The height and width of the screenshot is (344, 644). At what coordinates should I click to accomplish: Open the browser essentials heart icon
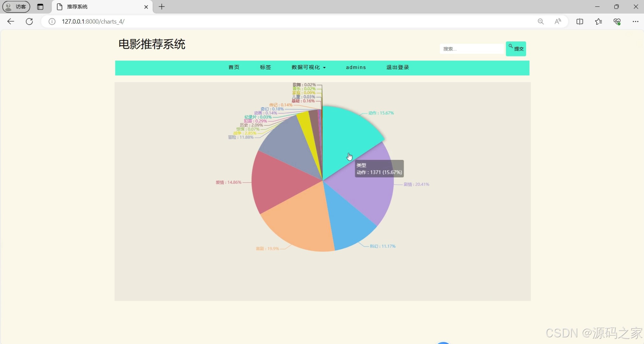617,21
